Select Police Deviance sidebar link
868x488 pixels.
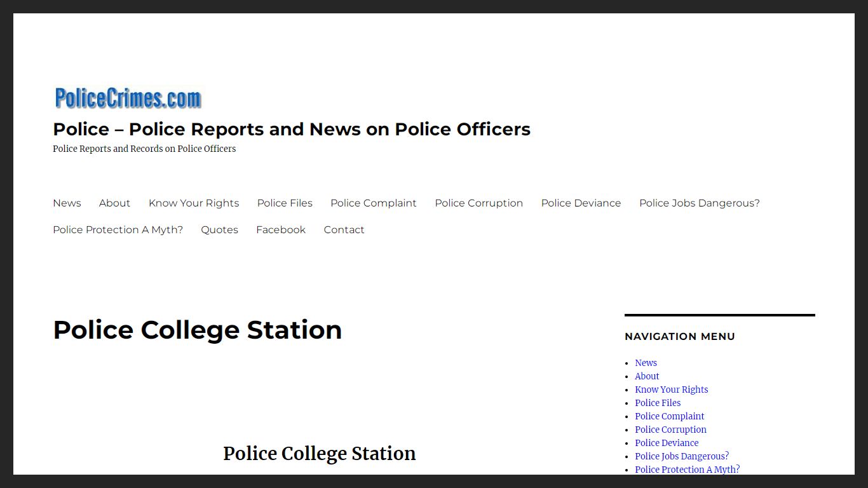tap(667, 443)
